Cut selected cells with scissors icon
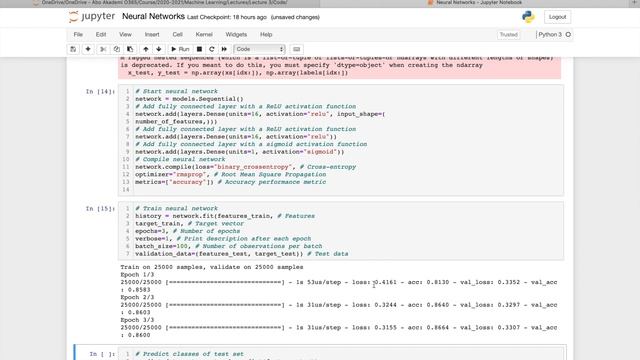640x360 pixels. pos(103,49)
